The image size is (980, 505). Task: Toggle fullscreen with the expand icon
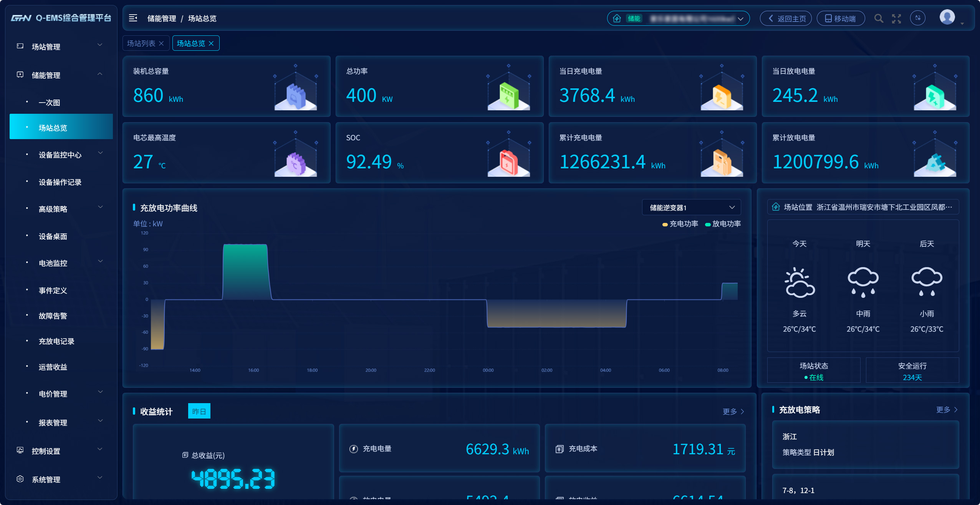pos(896,18)
